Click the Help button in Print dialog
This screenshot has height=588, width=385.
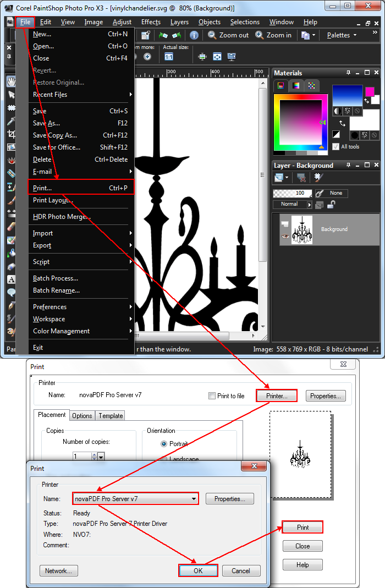[x=302, y=565]
